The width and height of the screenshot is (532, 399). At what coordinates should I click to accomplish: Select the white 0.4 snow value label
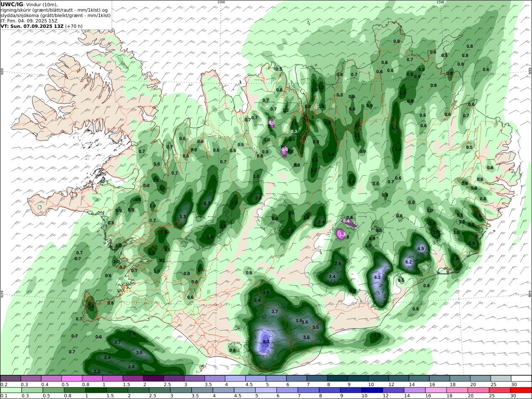pos(346,221)
